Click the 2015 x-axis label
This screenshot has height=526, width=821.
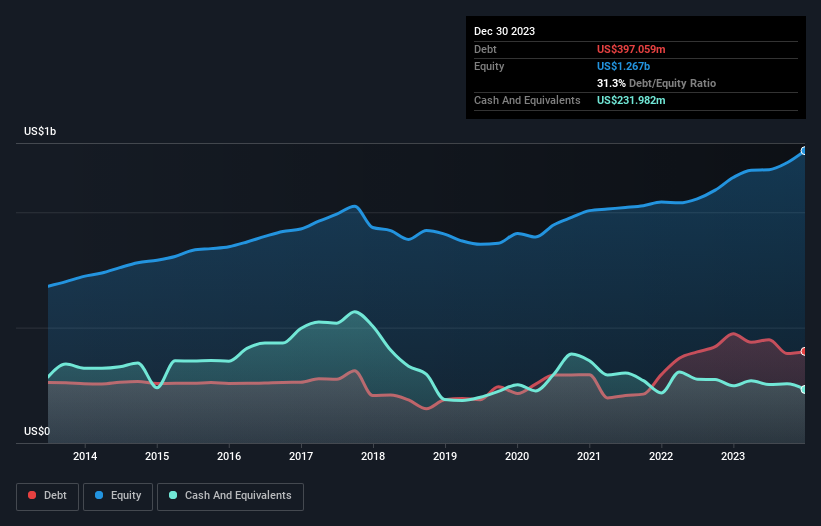[157, 456]
